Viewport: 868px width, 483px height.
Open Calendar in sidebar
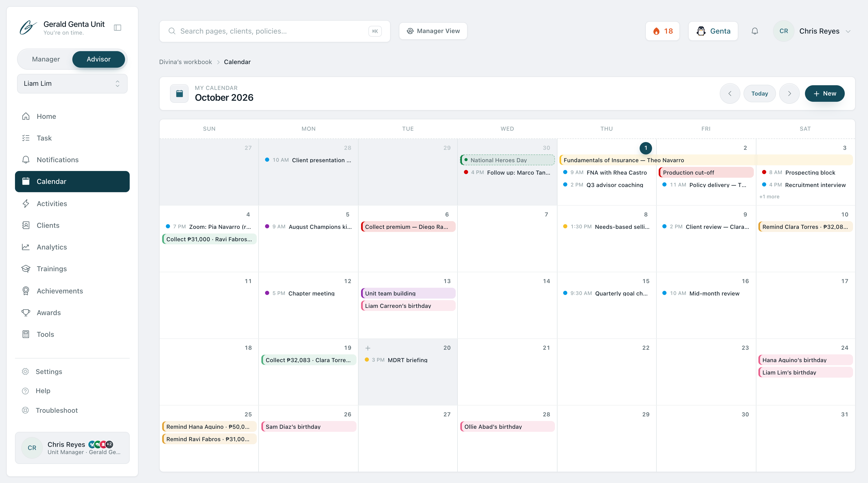click(x=72, y=182)
